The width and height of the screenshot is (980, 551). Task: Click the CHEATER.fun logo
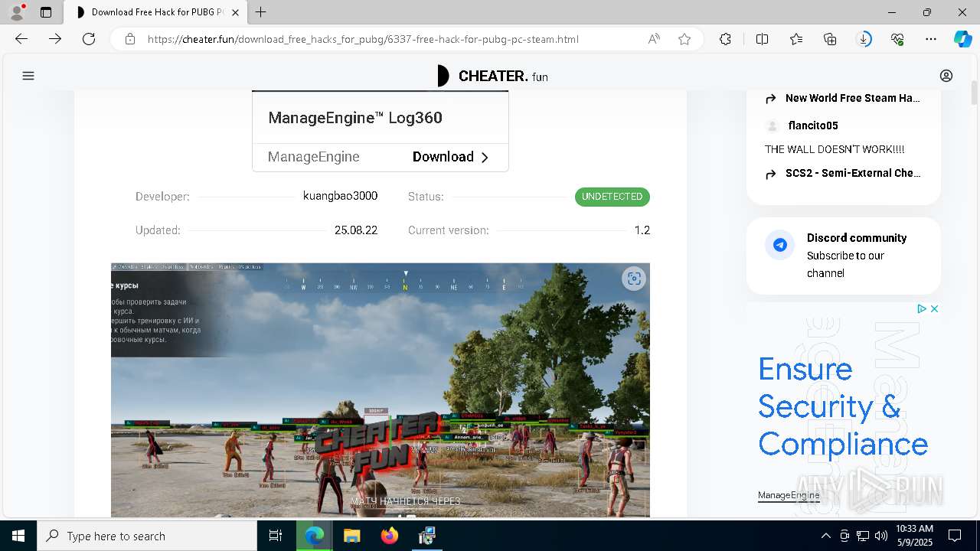pos(492,76)
